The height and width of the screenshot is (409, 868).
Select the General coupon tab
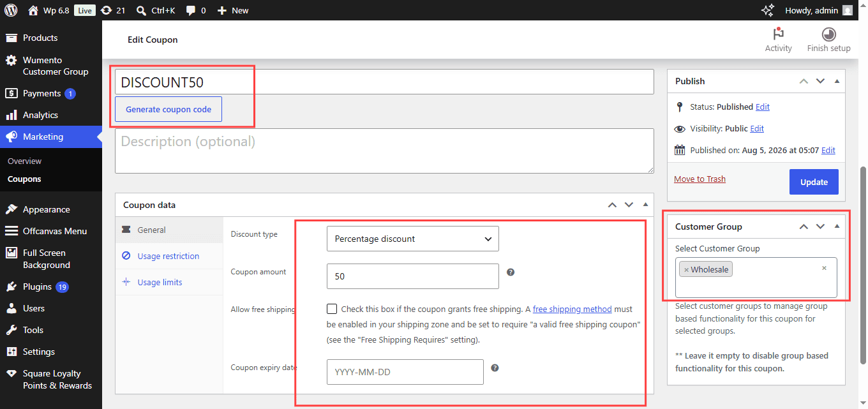[169, 230]
